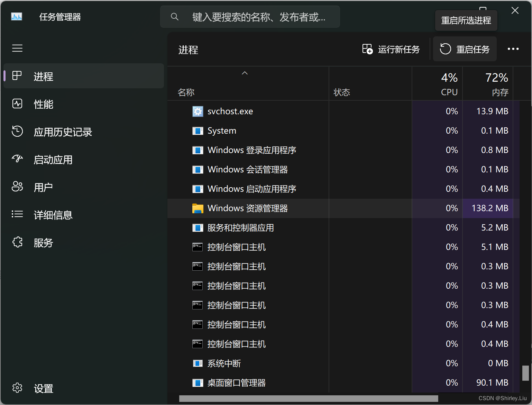
Task: Click the 服务 puzzle icon in sidebar
Action: (x=17, y=242)
